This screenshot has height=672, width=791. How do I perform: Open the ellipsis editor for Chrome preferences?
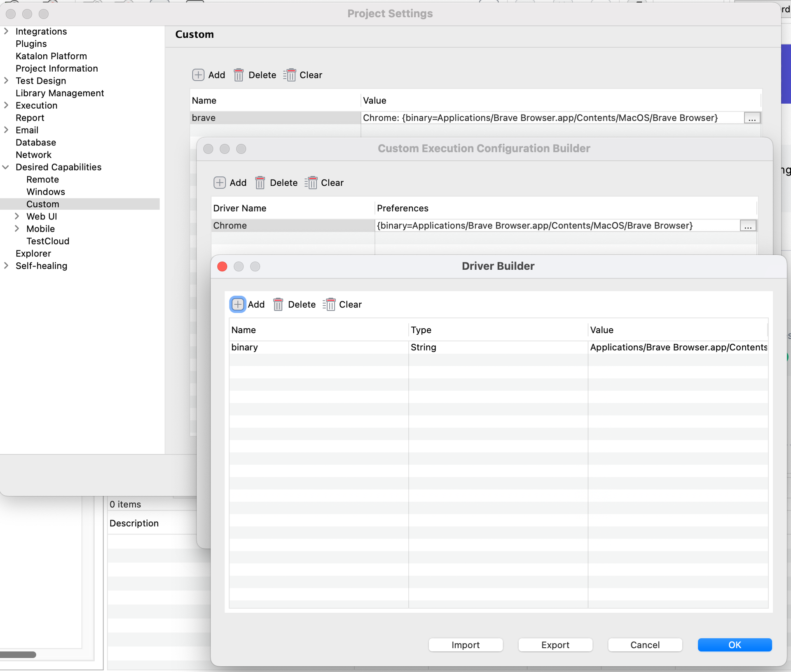click(x=748, y=226)
